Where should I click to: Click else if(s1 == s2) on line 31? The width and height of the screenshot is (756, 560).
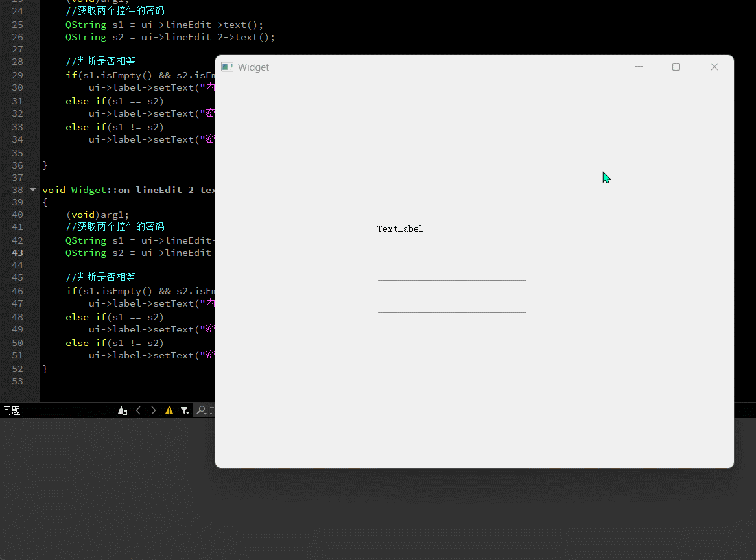(115, 101)
